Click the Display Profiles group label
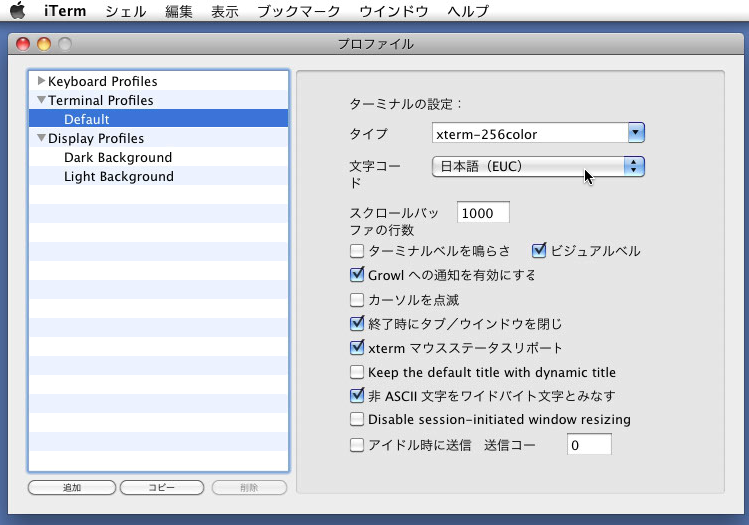The image size is (749, 525). click(96, 139)
